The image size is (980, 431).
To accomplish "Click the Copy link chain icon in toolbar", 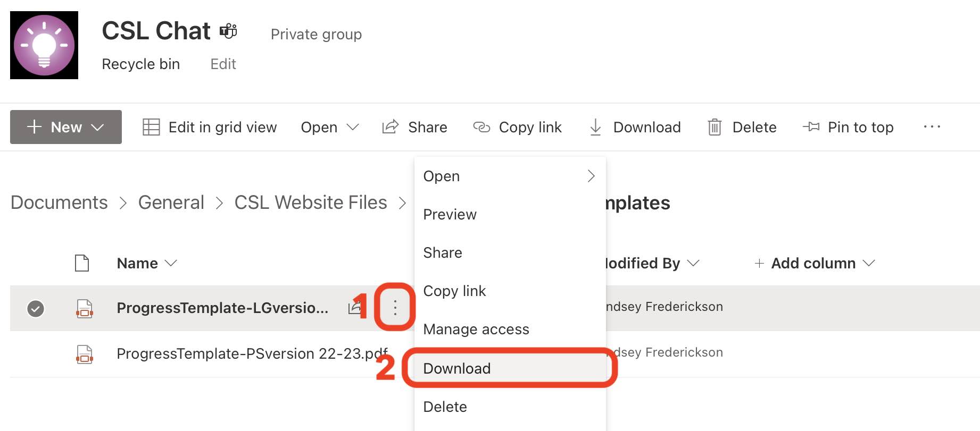I will (x=481, y=127).
